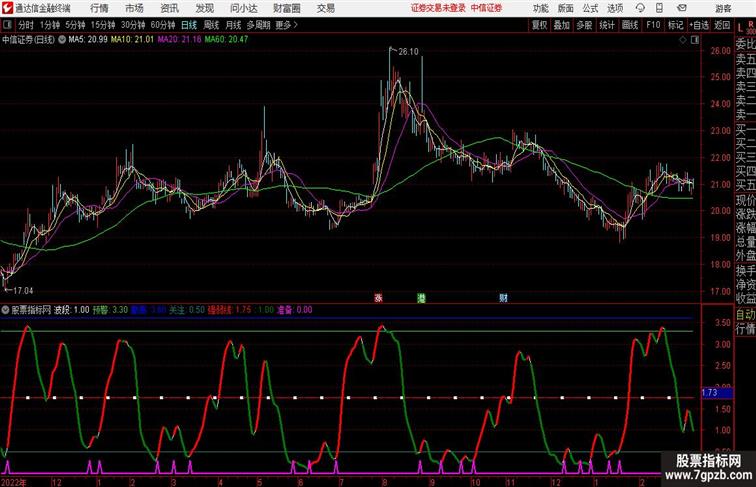Click the 26.10 high price label

(x=408, y=52)
